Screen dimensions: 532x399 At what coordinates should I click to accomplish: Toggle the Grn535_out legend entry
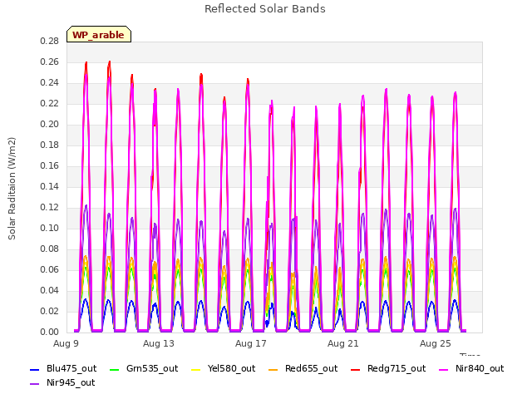tap(144, 368)
